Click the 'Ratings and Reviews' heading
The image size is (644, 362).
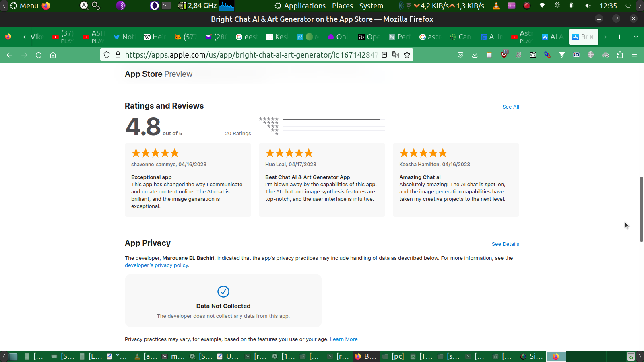164,106
